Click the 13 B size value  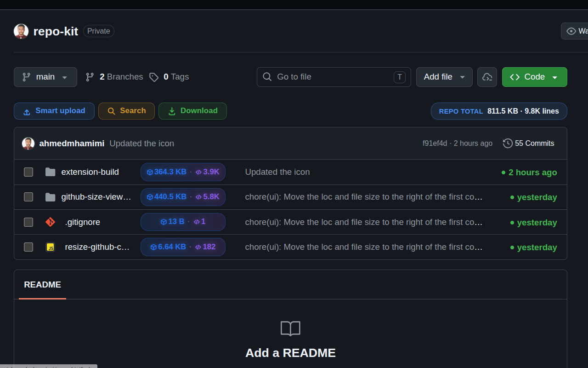[176, 222]
